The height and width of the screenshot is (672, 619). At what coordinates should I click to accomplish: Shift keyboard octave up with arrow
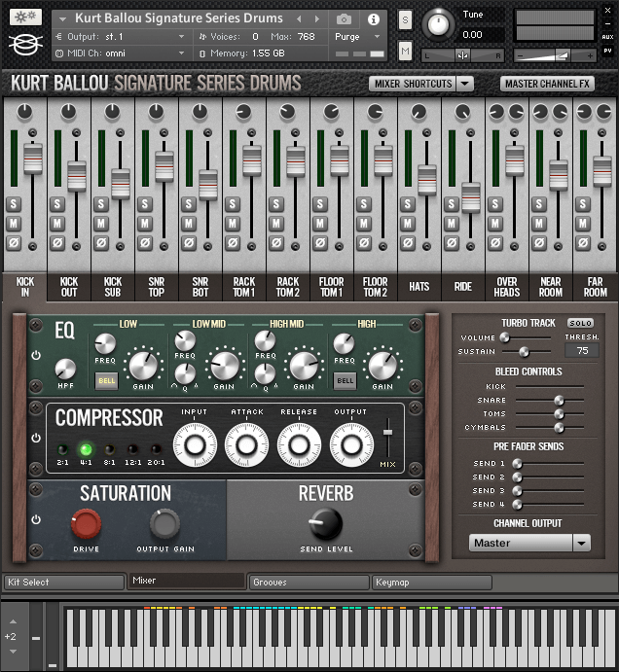point(14,621)
